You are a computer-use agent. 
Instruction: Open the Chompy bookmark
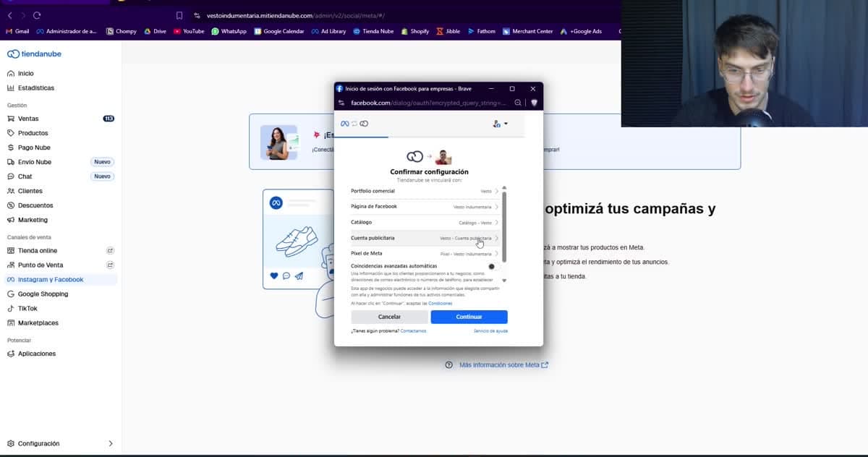121,31
